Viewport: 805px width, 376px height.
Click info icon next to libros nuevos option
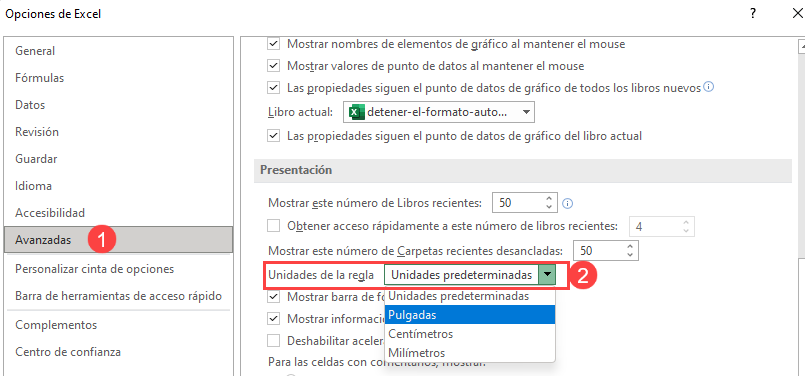tap(708, 87)
